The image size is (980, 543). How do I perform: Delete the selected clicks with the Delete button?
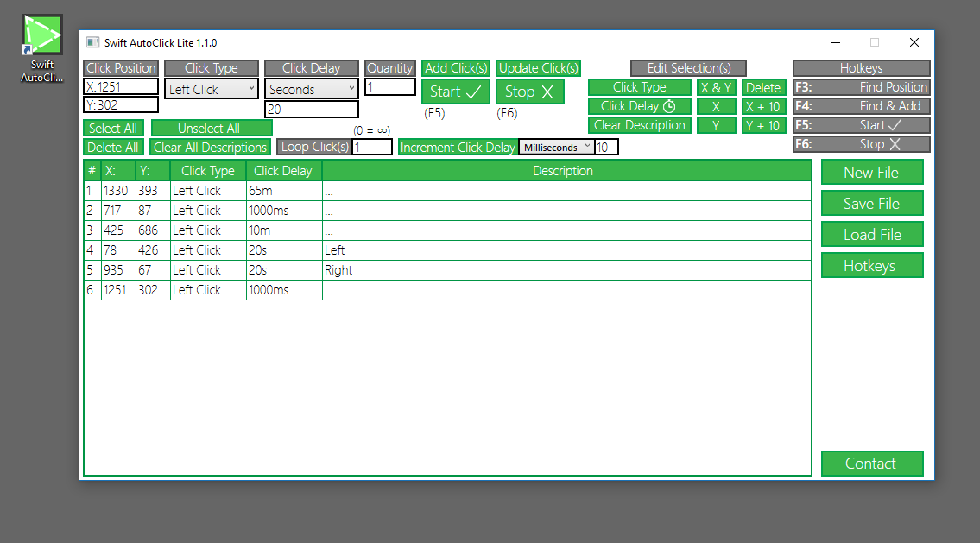pos(762,87)
